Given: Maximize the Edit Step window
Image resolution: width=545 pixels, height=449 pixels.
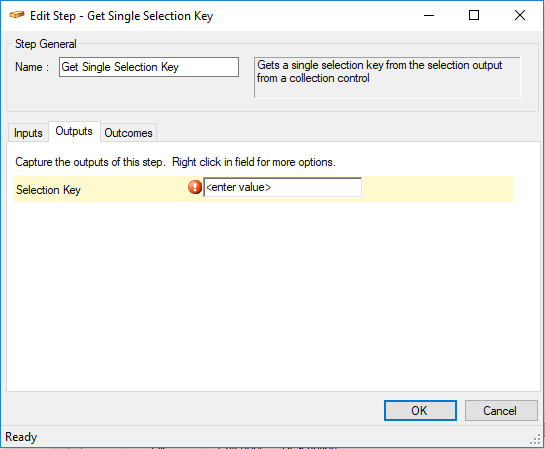Looking at the screenshot, I should click(474, 15).
